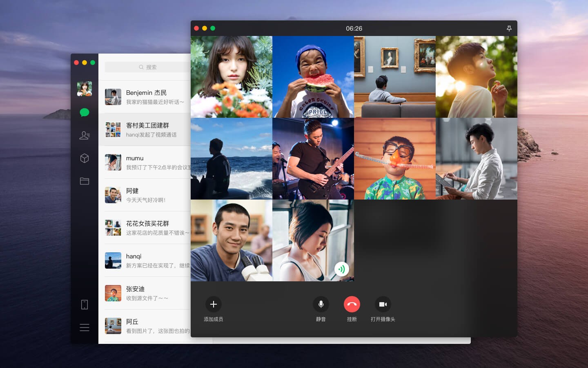Viewport: 588px width, 368px height.
Task: Select the 花花女孩买花群 group chat
Action: pos(145,228)
